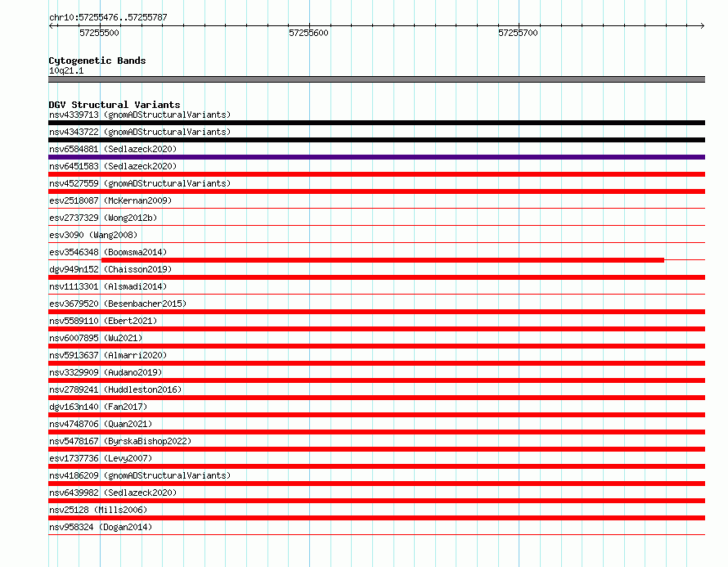728x567 pixels.
Task: Click nsv4748706 Quan2021 label
Action: pyautogui.click(x=101, y=424)
